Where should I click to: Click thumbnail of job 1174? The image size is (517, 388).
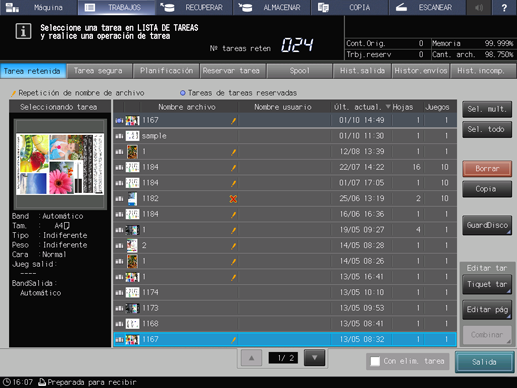132,293
